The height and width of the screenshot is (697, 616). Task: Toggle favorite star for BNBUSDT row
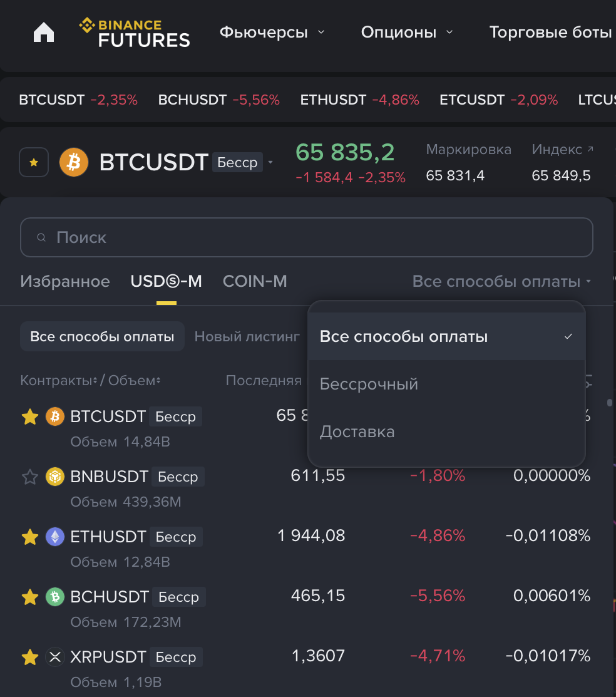(30, 478)
